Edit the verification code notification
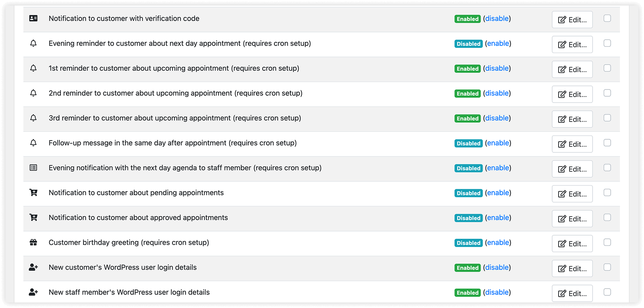Viewport: 644px width, 308px height. click(572, 20)
